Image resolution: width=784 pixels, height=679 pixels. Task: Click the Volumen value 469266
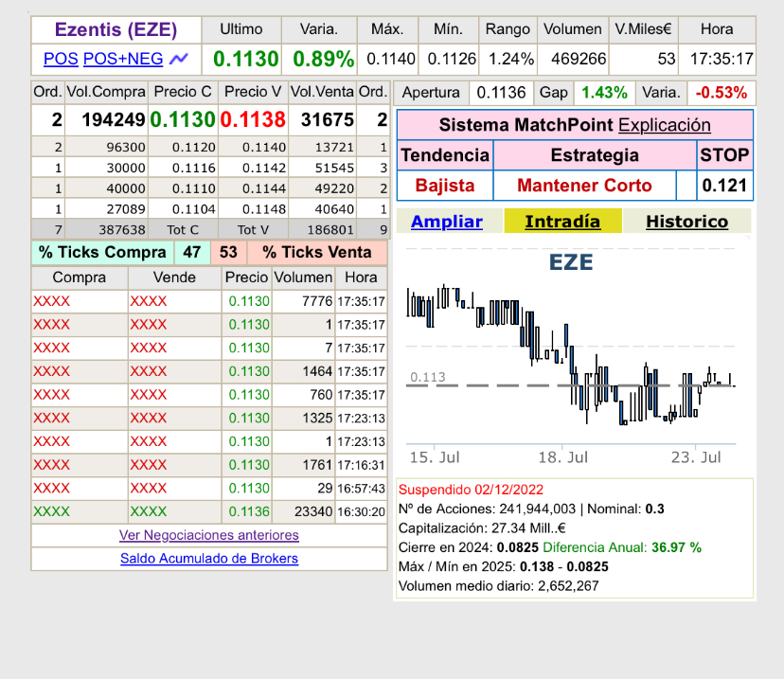pos(579,59)
